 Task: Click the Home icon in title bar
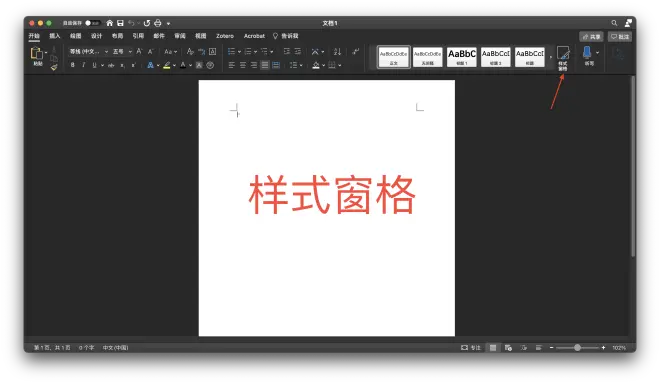click(x=109, y=23)
